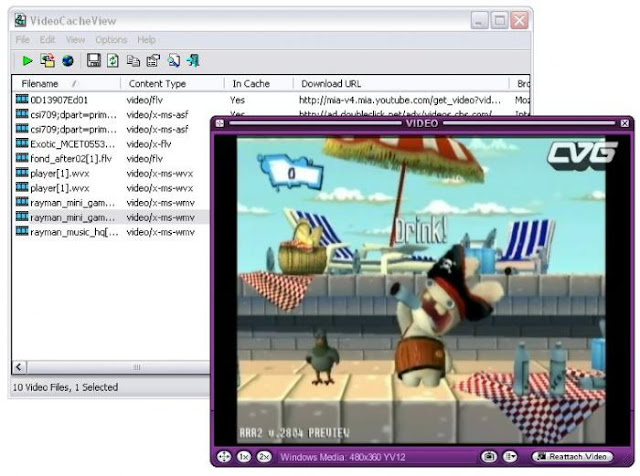Click the Copy Selected Items icon
This screenshot has width=640, height=476.
(133, 61)
